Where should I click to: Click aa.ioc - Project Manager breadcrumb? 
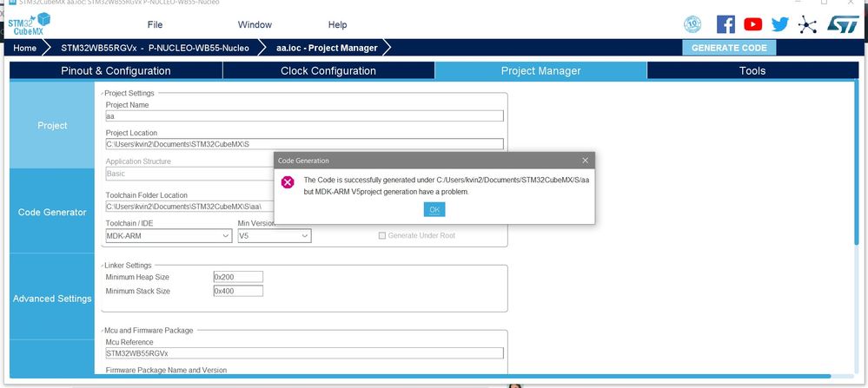pyautogui.click(x=328, y=48)
